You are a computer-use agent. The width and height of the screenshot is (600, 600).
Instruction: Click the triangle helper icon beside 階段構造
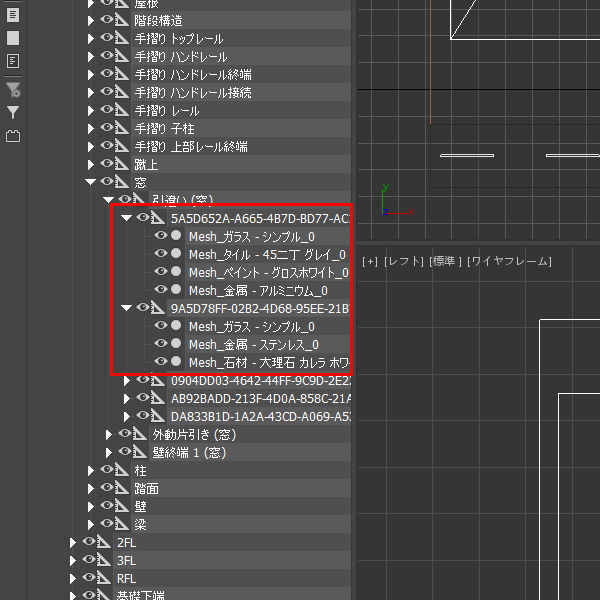pos(122,21)
